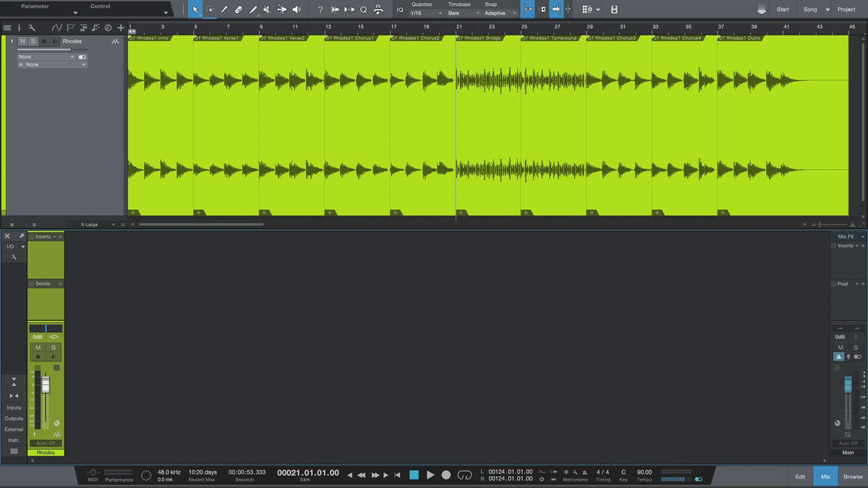
Task: Select the Paint pencil tool
Action: tap(253, 9)
